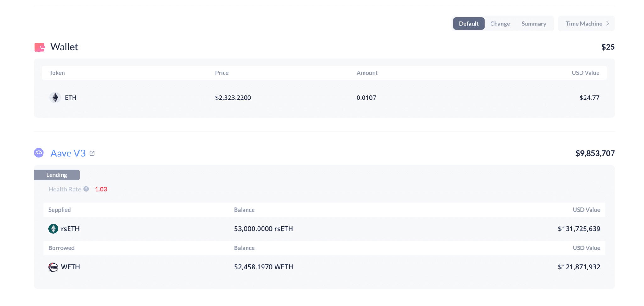
Task: Click the ETH token icon
Action: 55,98
